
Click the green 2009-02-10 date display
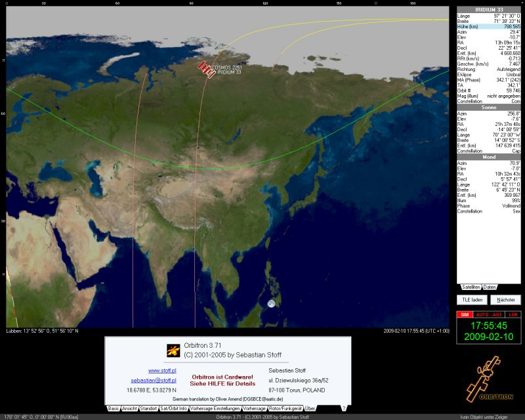(x=489, y=337)
